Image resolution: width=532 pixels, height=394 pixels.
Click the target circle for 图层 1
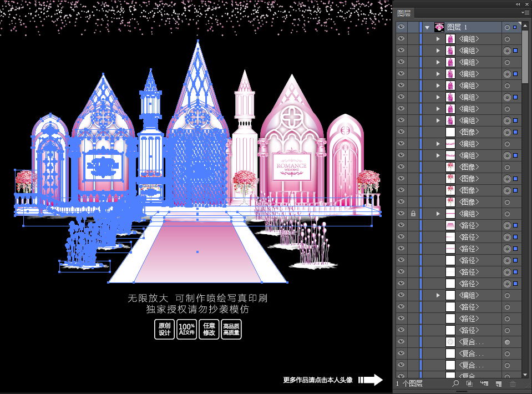coord(507,27)
